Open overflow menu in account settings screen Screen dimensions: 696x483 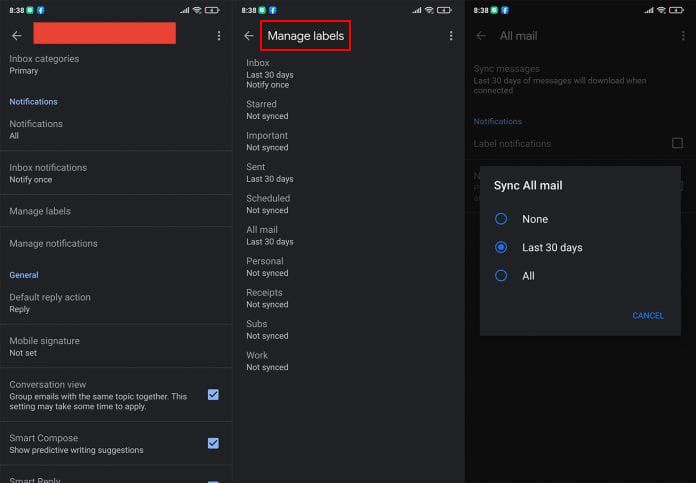click(219, 36)
